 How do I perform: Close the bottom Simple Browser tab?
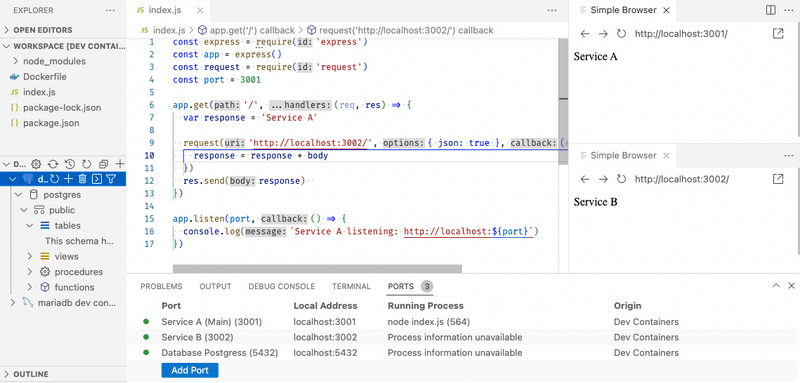(666, 156)
